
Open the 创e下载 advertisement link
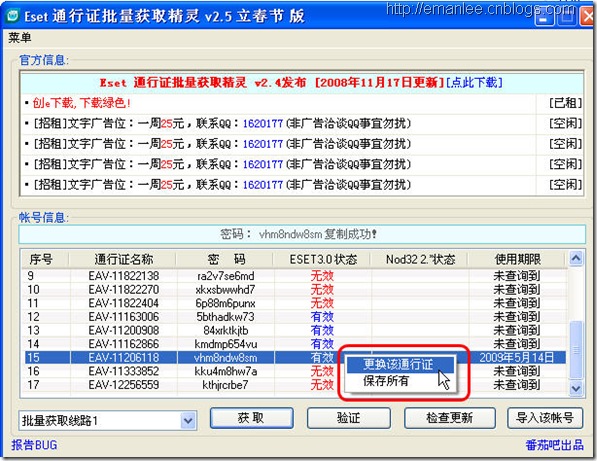click(x=81, y=103)
